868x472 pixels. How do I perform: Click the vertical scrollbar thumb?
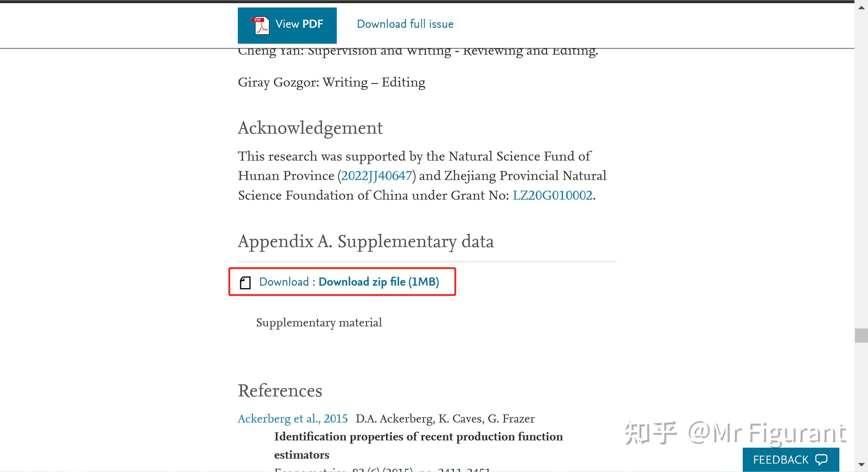[861, 335]
